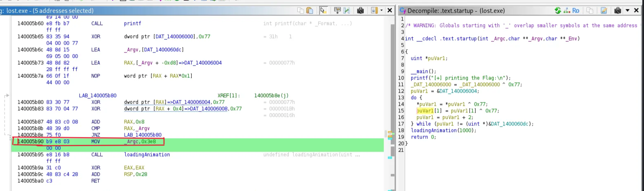The image size is (644, 191).
Task: Click the Paste icon in Listing toolbar
Action: (x=310, y=10)
